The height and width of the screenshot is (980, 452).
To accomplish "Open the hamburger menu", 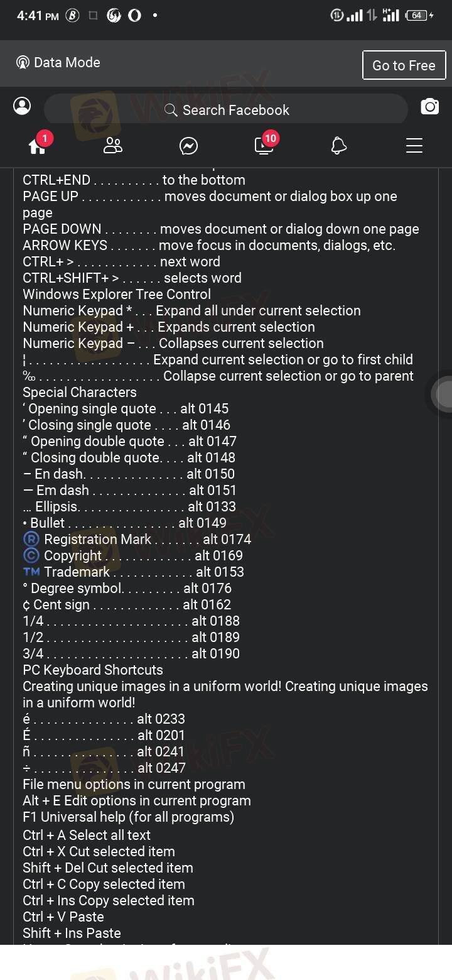I will pos(414,146).
